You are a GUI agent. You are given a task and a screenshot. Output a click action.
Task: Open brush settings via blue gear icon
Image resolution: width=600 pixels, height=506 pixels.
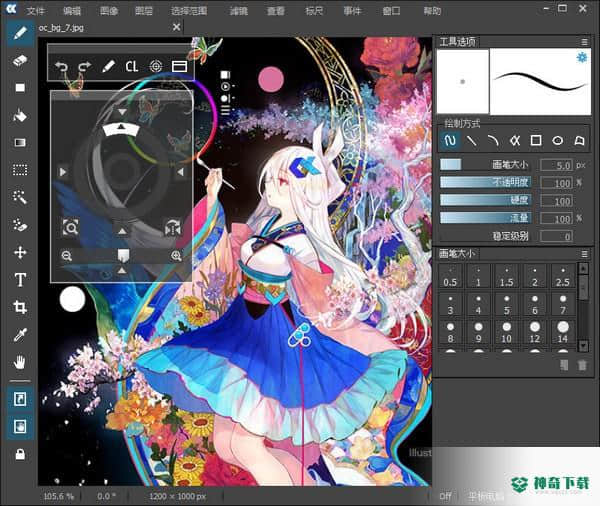pyautogui.click(x=582, y=58)
